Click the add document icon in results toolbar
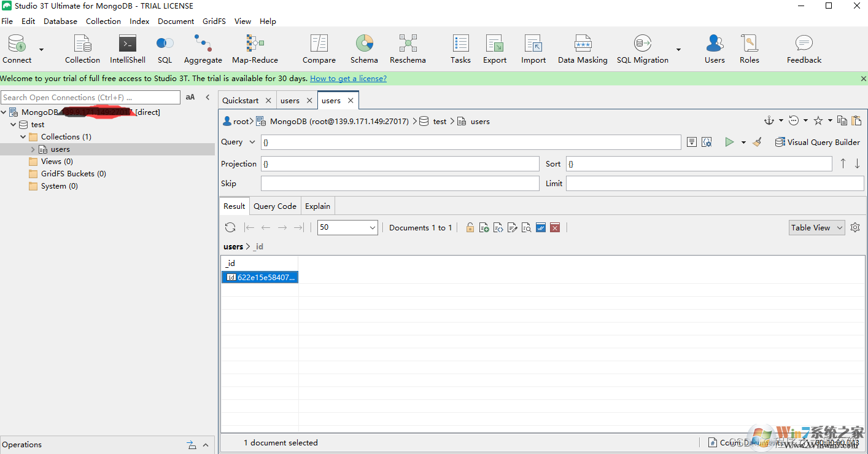868x454 pixels. point(484,227)
